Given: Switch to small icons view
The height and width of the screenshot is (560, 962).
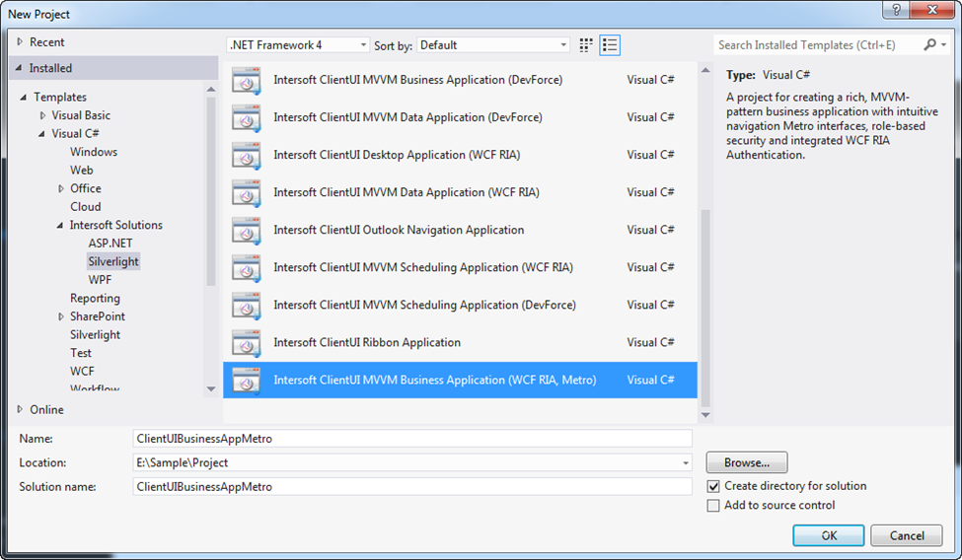Looking at the screenshot, I should (x=586, y=44).
